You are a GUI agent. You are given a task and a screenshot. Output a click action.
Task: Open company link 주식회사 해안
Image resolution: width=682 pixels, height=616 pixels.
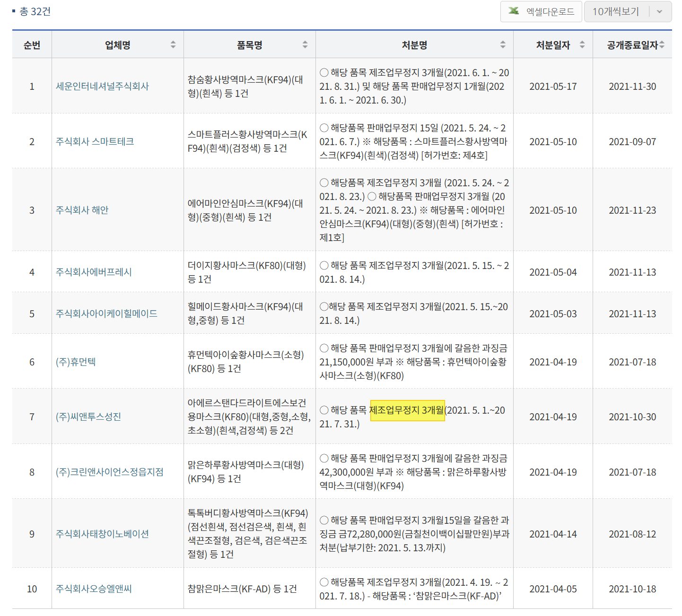coord(82,210)
